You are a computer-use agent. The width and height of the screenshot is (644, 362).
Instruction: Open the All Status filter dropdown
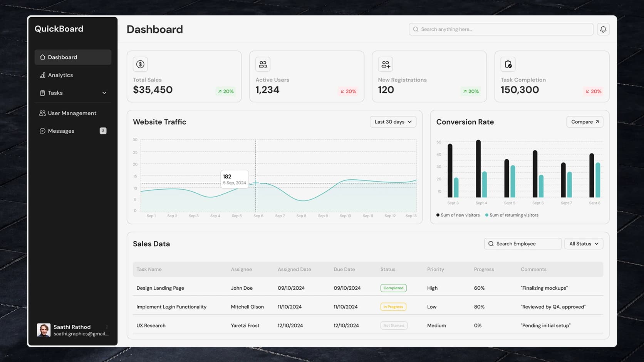pos(584,244)
